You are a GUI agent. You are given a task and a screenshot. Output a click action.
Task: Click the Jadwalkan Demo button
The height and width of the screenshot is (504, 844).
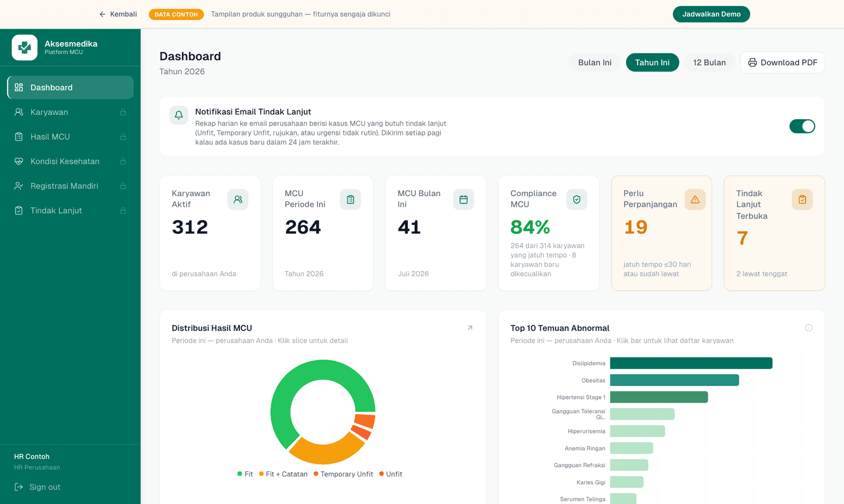coord(711,14)
